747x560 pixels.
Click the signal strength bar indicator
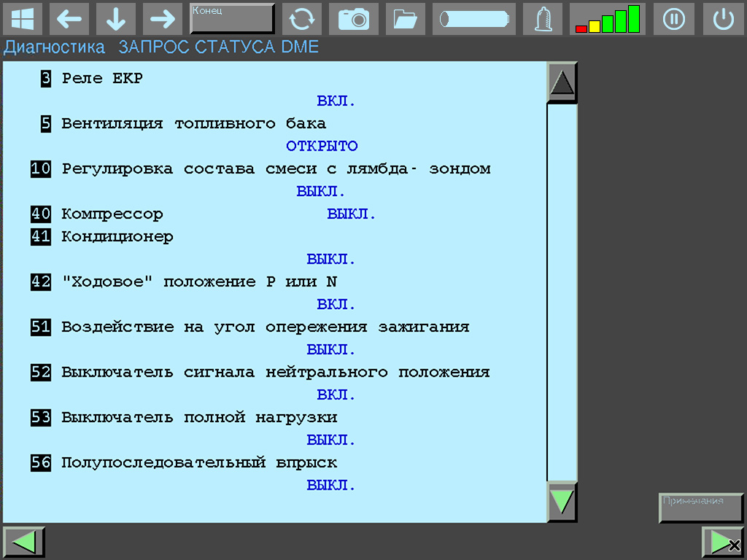[608, 19]
